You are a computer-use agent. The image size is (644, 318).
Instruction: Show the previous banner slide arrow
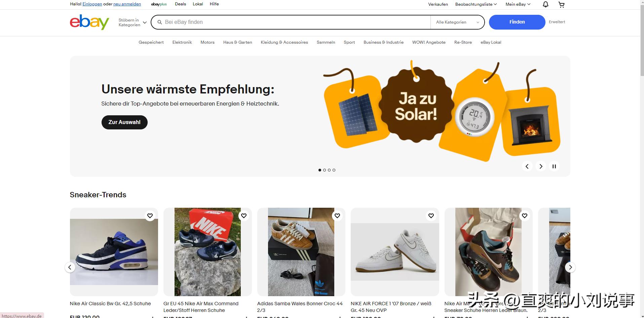(527, 166)
